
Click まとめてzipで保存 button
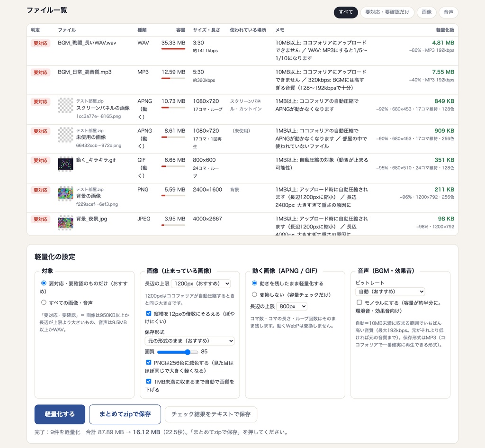[125, 414]
